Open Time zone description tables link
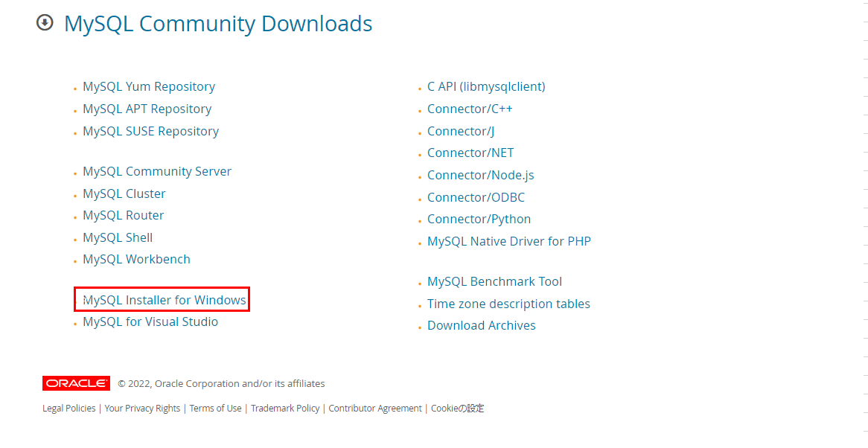868x448 pixels. point(508,304)
